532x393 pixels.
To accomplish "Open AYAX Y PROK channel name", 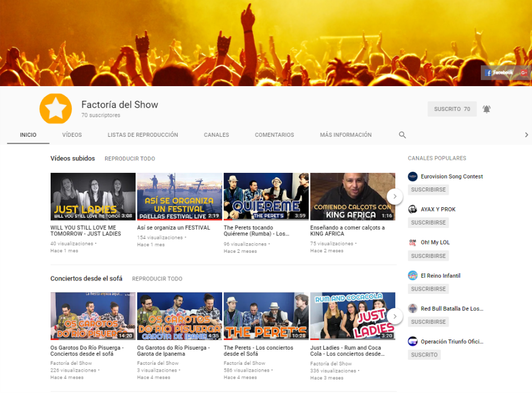I will [438, 209].
